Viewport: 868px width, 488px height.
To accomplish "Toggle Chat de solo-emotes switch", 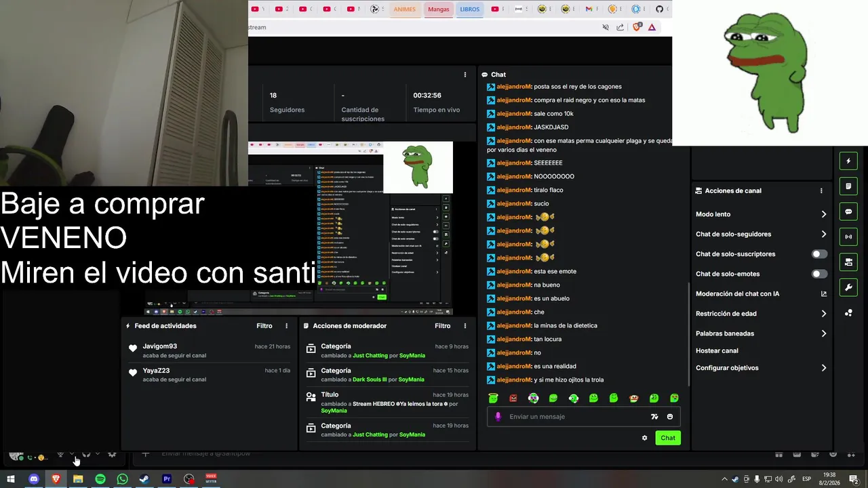I will pos(819,274).
